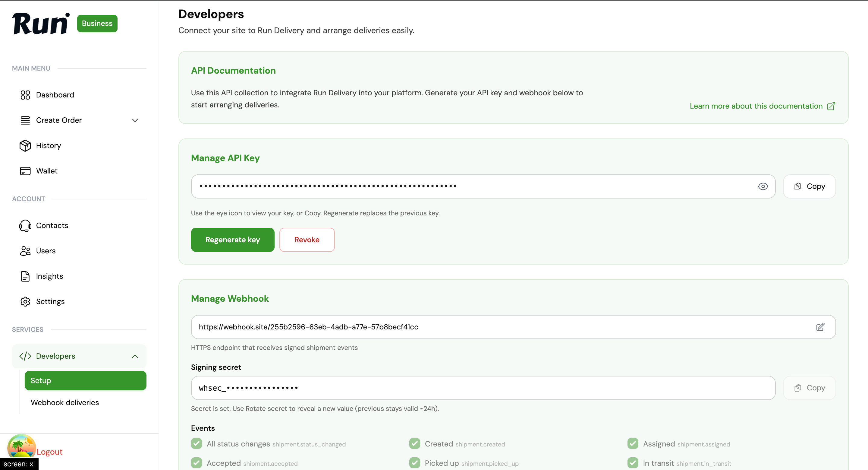Click the external link icon beside documentation link
The width and height of the screenshot is (868, 470).
831,106
